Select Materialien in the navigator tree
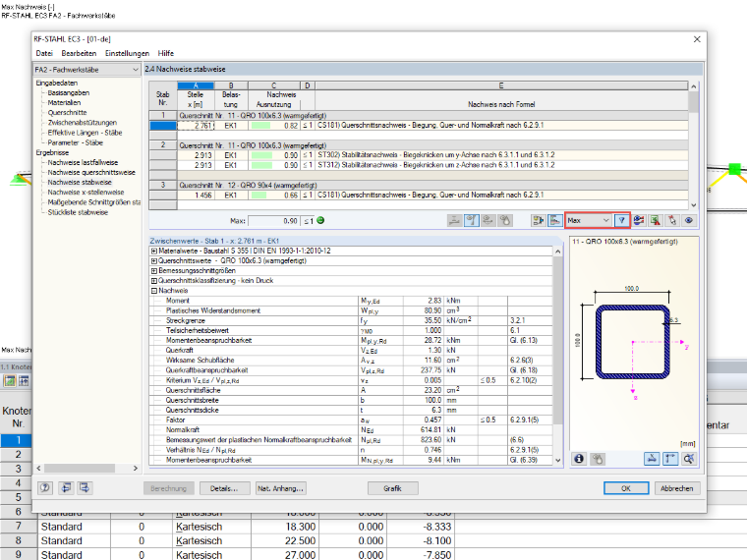 click(64, 103)
